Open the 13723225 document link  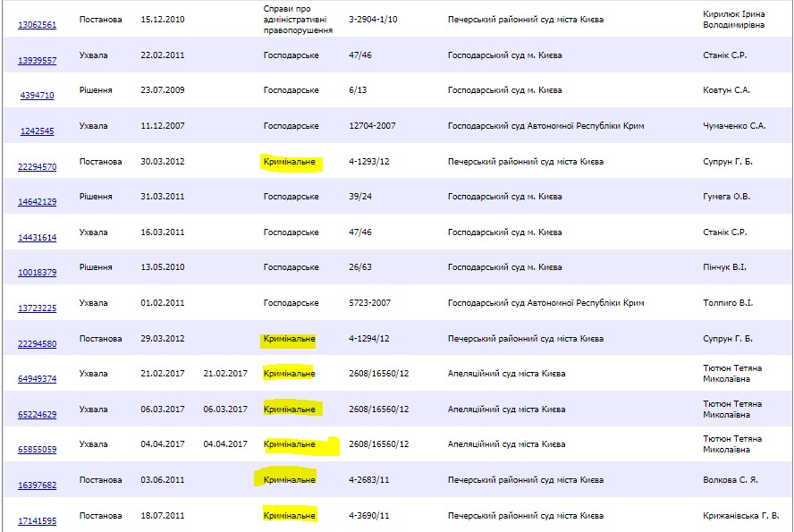tap(38, 308)
